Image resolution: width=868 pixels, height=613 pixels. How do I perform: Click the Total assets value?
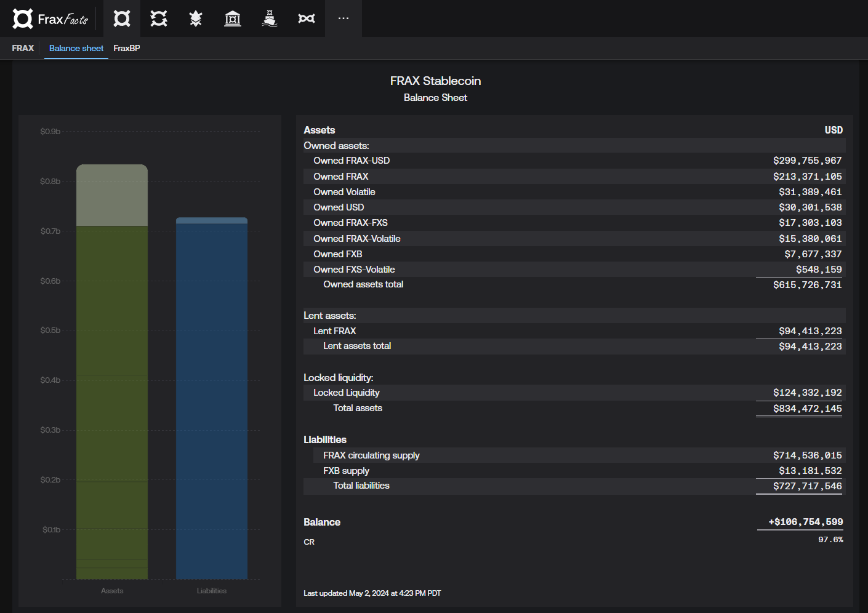[x=807, y=409]
